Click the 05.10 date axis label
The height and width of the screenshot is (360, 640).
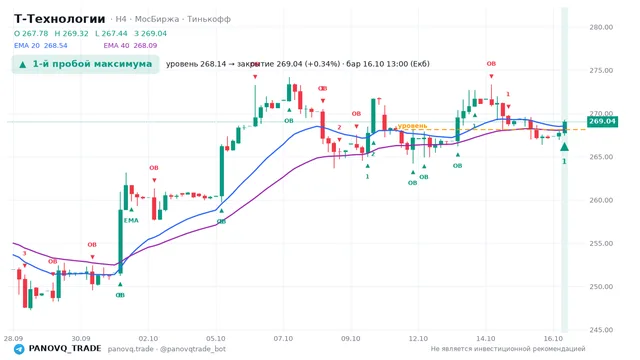(216, 339)
